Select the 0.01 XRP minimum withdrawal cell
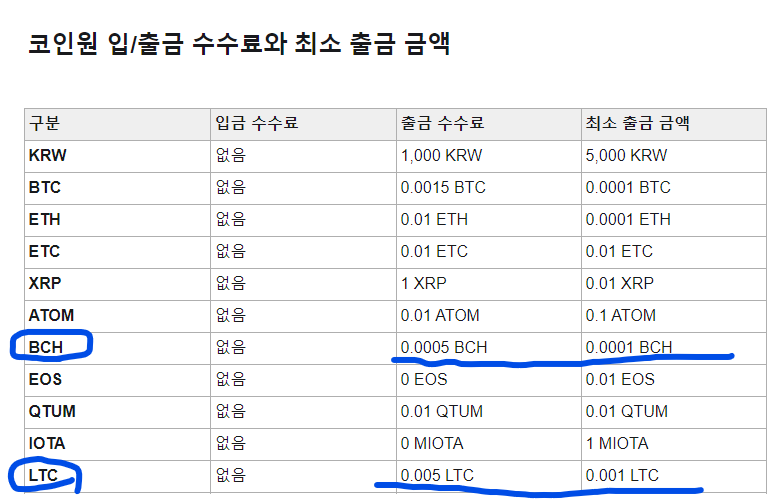The image size is (774, 499). point(674,284)
